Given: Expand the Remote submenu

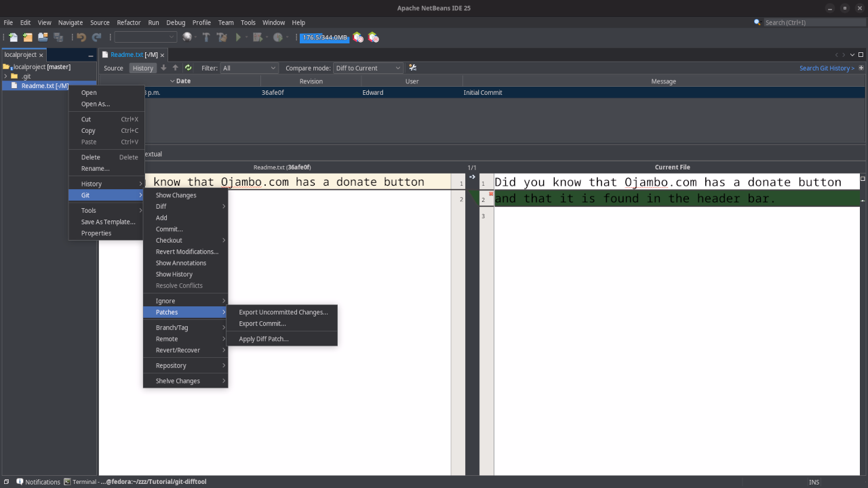Looking at the screenshot, I should [x=185, y=339].
